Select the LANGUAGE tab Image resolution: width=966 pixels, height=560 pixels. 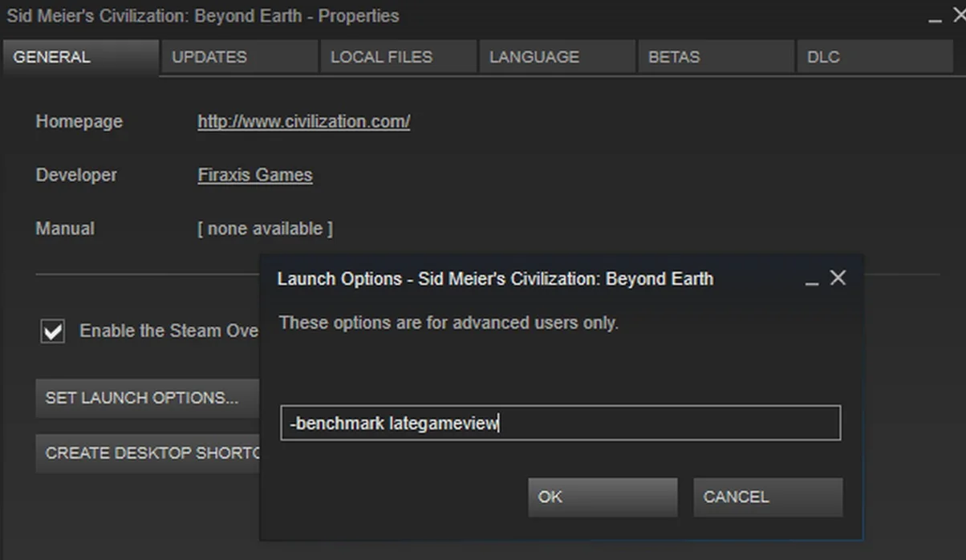[558, 57]
